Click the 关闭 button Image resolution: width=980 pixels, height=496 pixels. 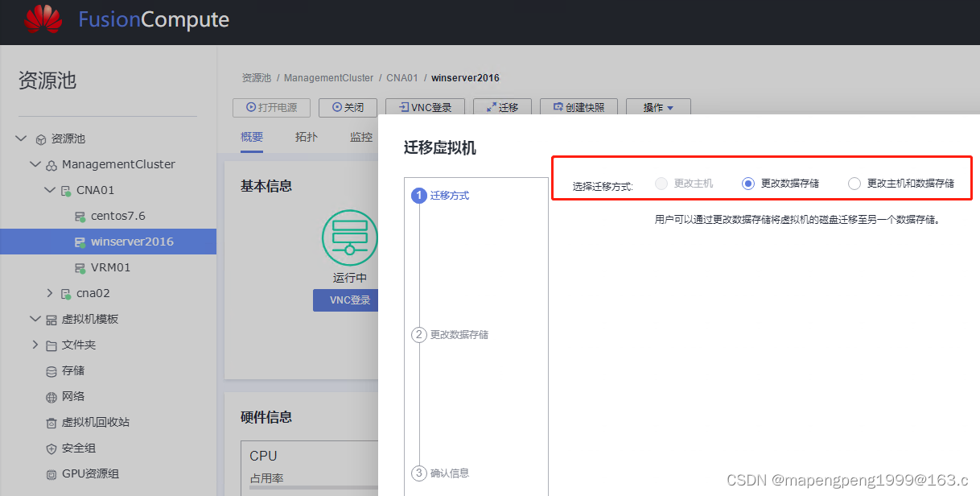coord(348,107)
